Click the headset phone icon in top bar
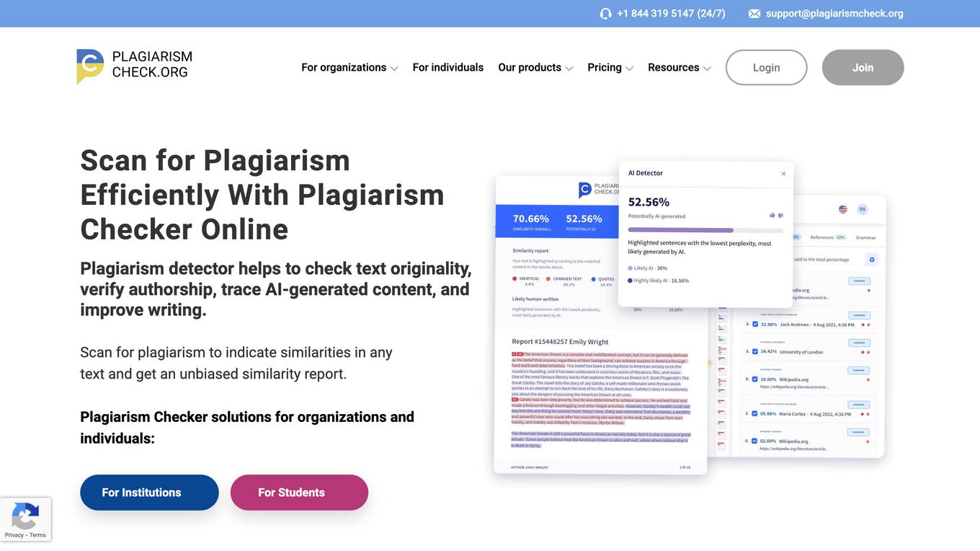980x551 pixels. [605, 14]
